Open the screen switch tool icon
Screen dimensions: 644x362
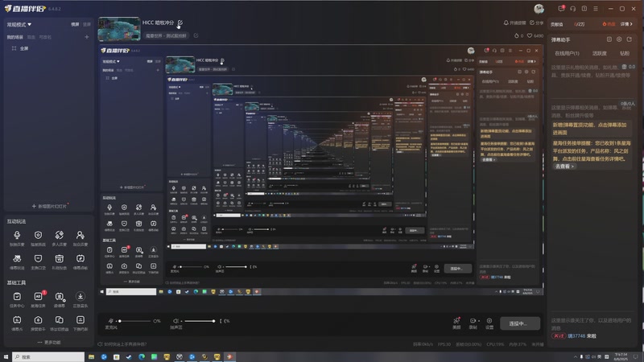pos(59,323)
